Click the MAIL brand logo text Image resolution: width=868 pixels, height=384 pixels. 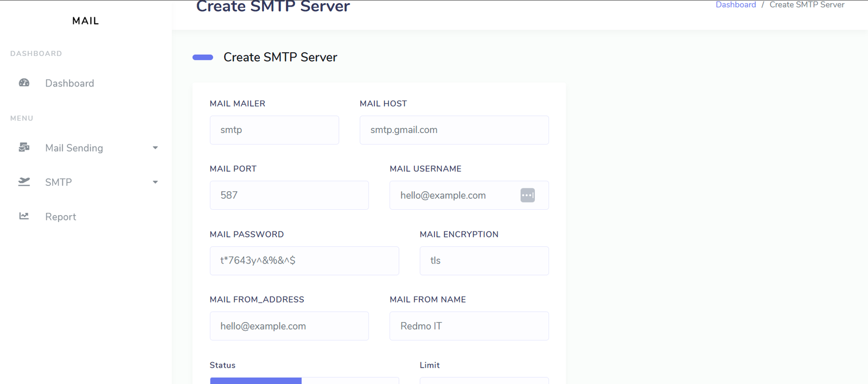point(86,21)
